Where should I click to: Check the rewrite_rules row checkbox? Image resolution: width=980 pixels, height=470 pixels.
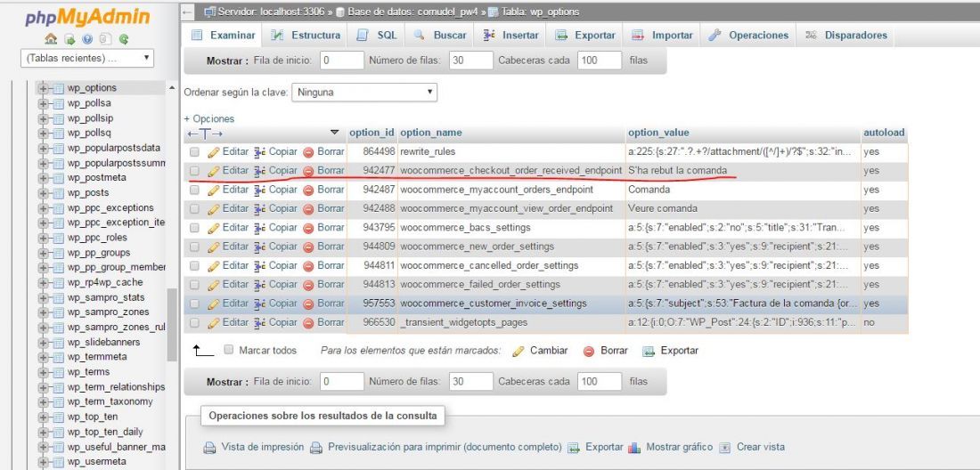coord(194,151)
